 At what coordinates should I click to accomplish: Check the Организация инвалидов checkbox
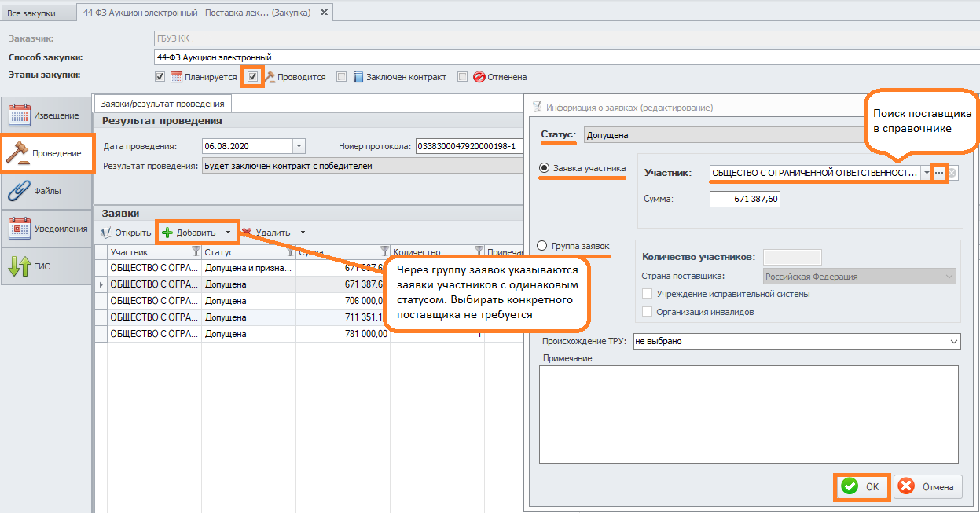[648, 311]
